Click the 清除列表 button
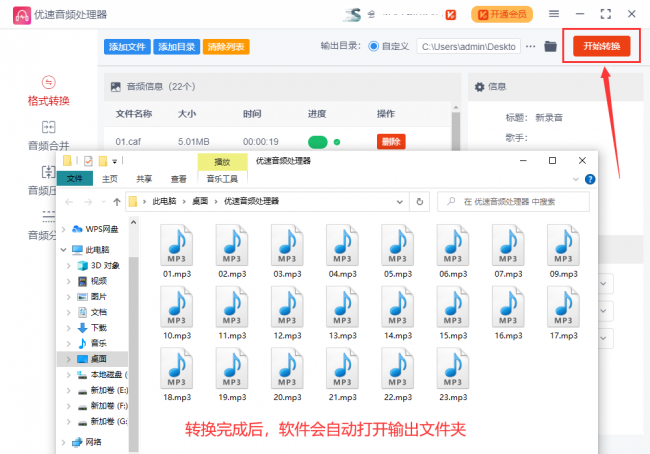Viewport: 650px width, 454px height. coord(226,47)
